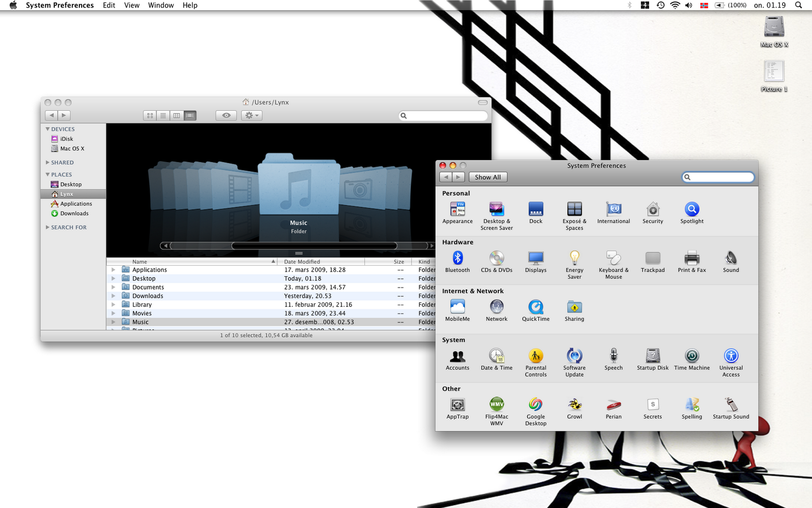Open the Finder Action gear menu
The image size is (812, 508).
[x=252, y=116]
